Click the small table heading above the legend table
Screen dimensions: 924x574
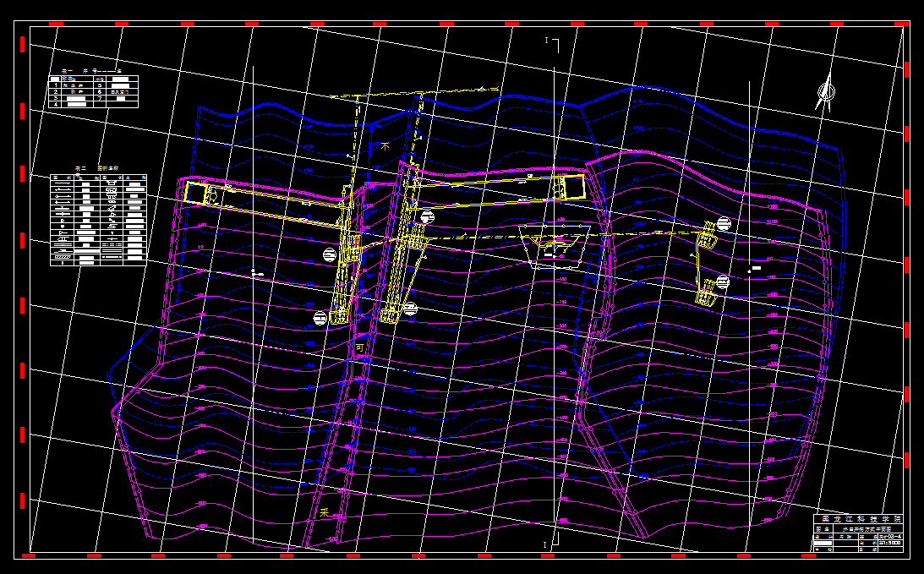pyautogui.click(x=91, y=71)
